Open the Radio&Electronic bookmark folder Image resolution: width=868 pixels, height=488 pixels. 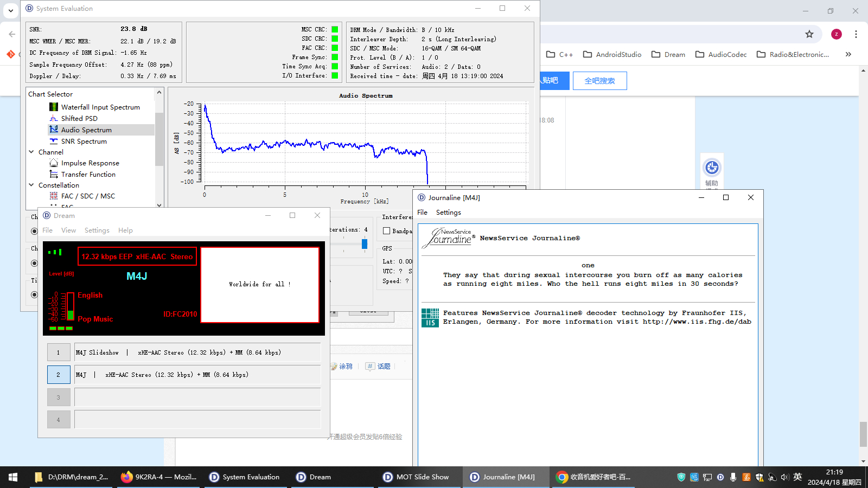[793, 54]
